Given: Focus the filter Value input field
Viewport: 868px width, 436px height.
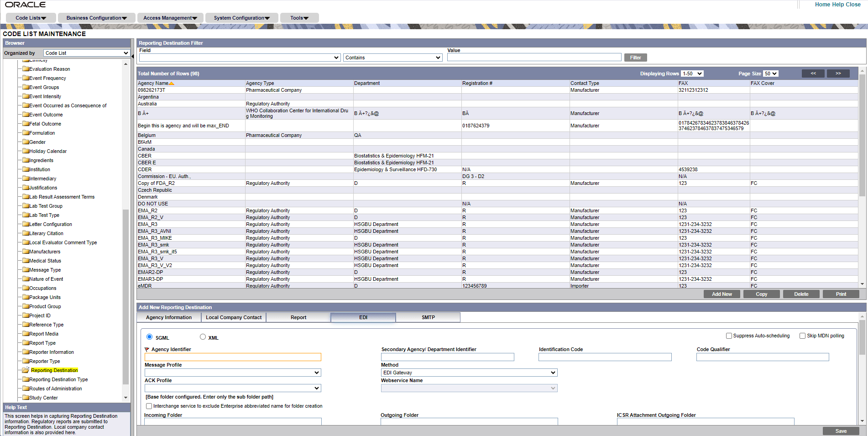Looking at the screenshot, I should tap(534, 58).
